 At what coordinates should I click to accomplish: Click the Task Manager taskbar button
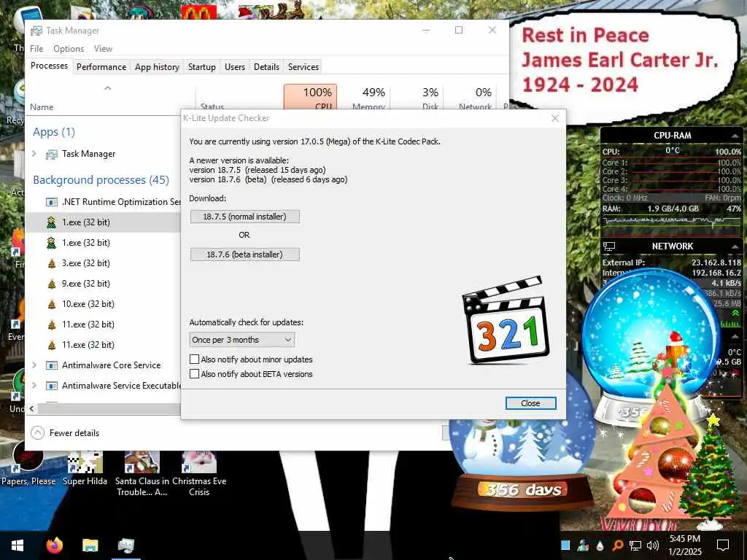coord(126,545)
